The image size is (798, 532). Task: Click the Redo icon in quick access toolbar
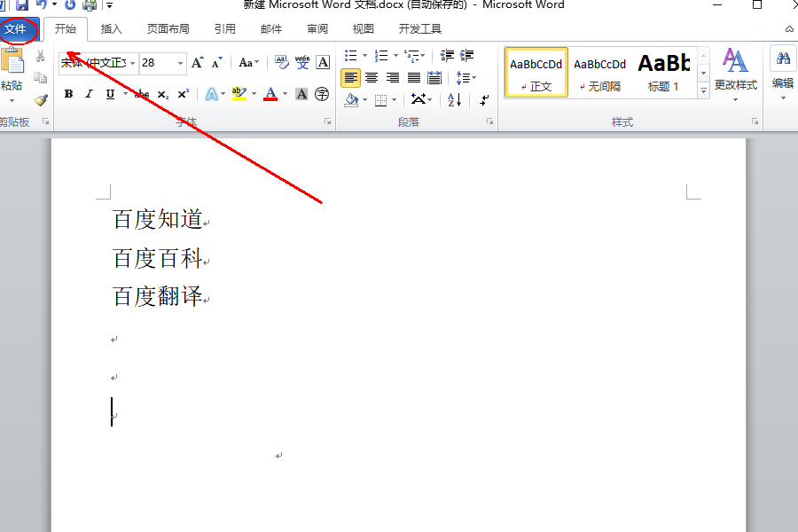70,5
